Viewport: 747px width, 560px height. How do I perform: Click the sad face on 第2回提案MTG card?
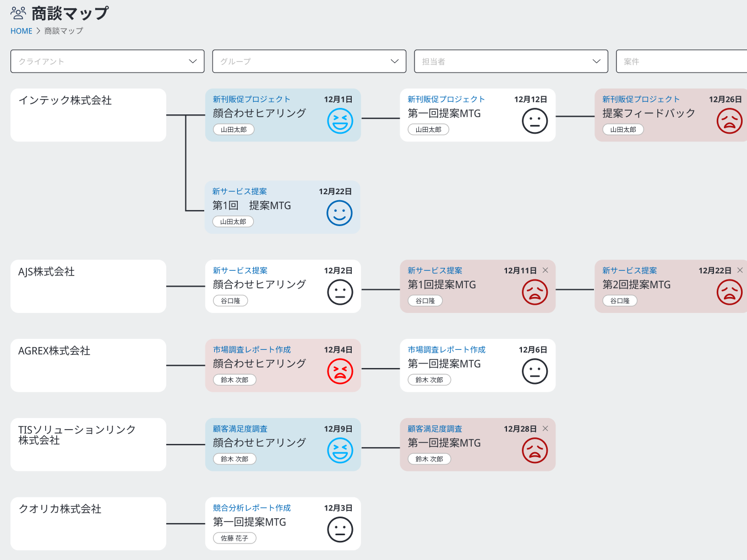729,292
